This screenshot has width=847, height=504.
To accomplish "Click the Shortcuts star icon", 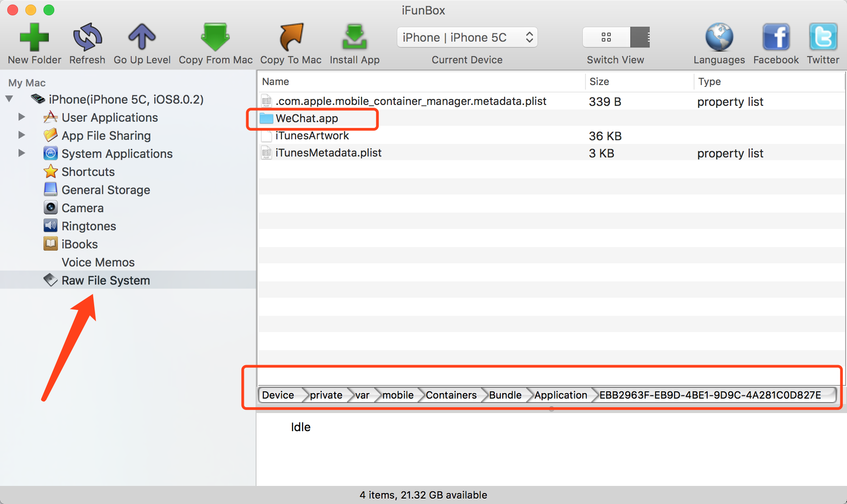I will [x=50, y=171].
